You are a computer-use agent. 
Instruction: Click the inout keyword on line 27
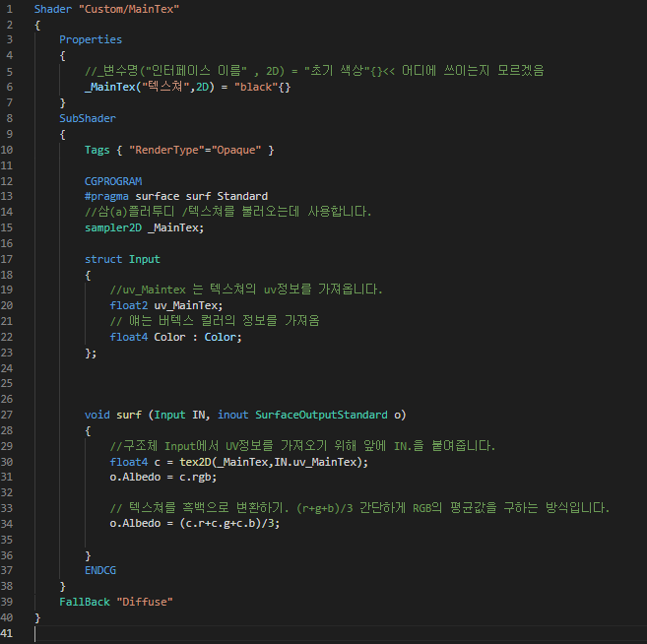[232, 415]
